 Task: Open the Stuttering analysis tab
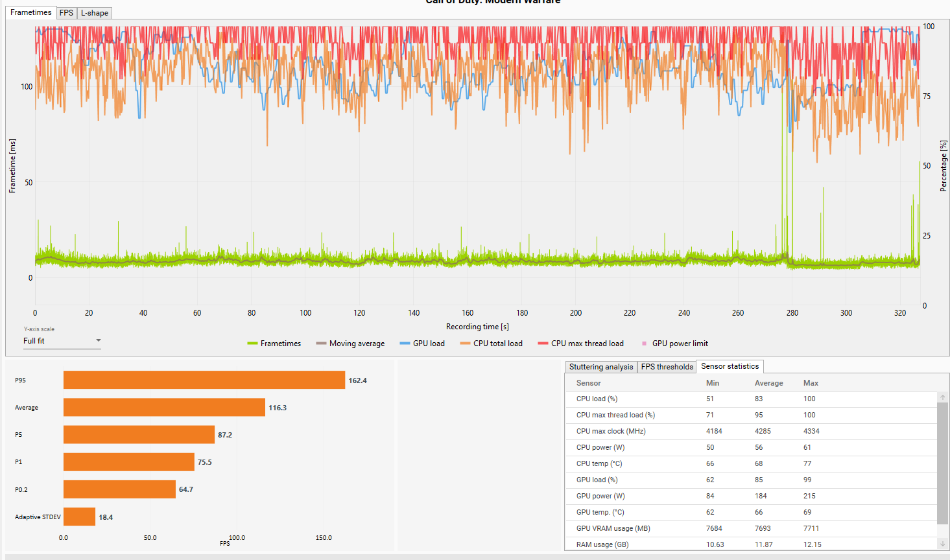pyautogui.click(x=601, y=367)
